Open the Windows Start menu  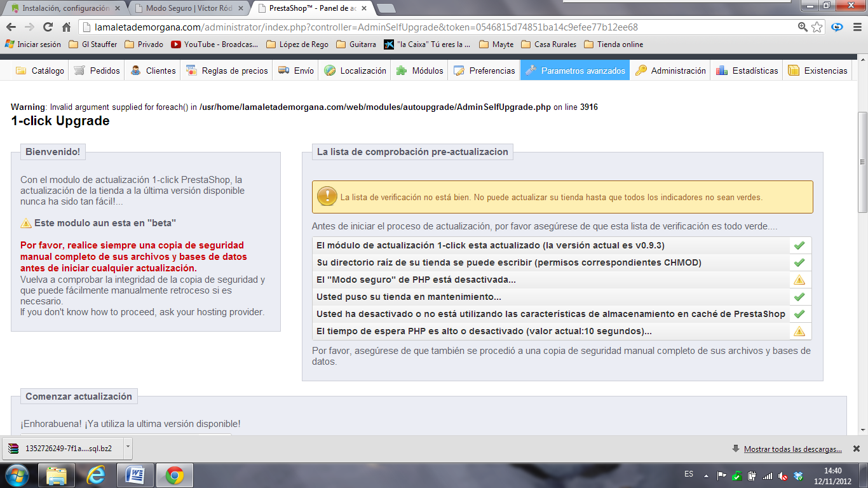[16, 475]
